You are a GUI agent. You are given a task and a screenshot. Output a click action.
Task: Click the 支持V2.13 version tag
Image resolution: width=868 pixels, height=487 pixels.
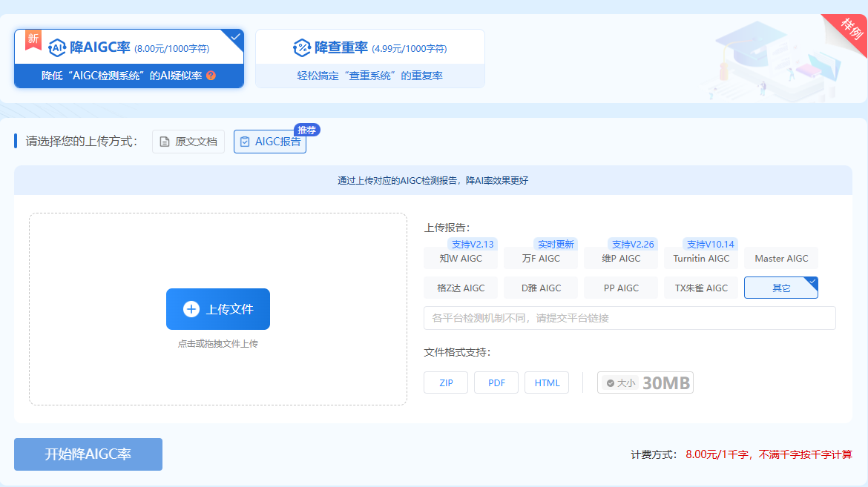coord(472,244)
